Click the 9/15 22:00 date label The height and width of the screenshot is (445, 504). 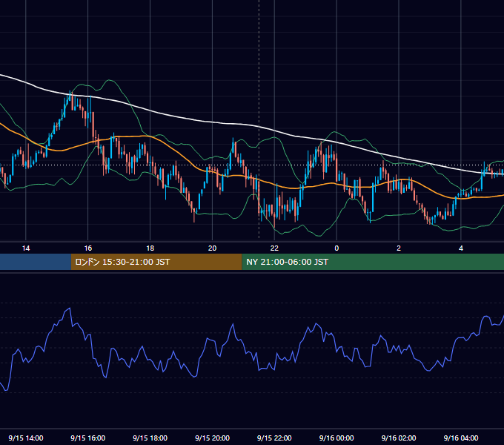[274, 438]
